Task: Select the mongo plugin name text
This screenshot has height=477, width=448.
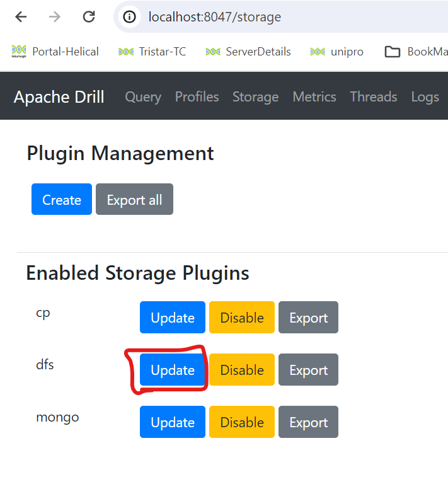Action: [x=57, y=417]
